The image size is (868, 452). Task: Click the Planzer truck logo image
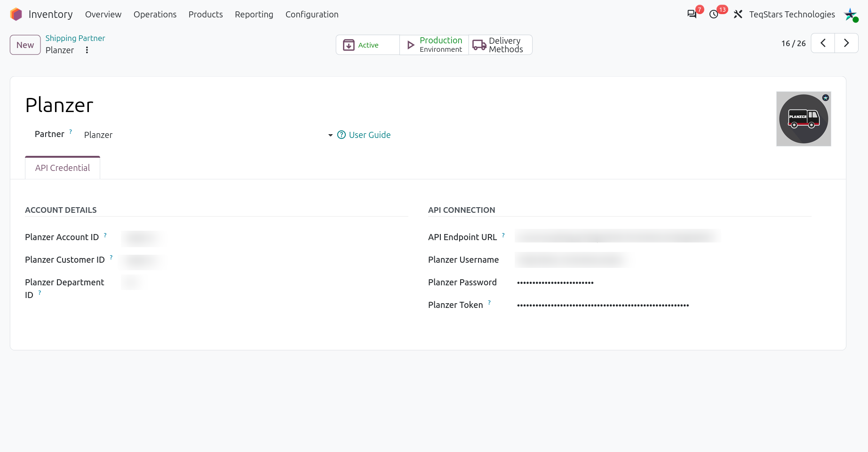tap(804, 119)
